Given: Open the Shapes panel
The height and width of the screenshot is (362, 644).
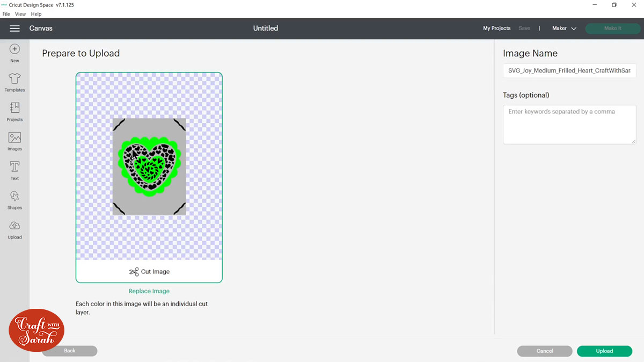Looking at the screenshot, I should 14,199.
